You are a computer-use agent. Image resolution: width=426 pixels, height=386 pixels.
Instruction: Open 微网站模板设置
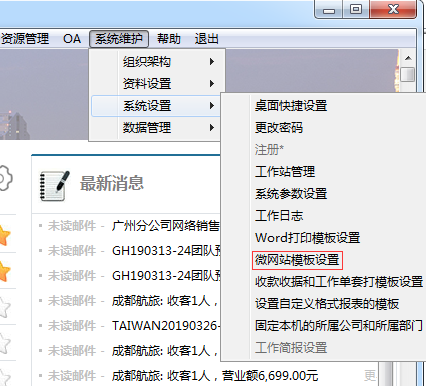coord(297,260)
